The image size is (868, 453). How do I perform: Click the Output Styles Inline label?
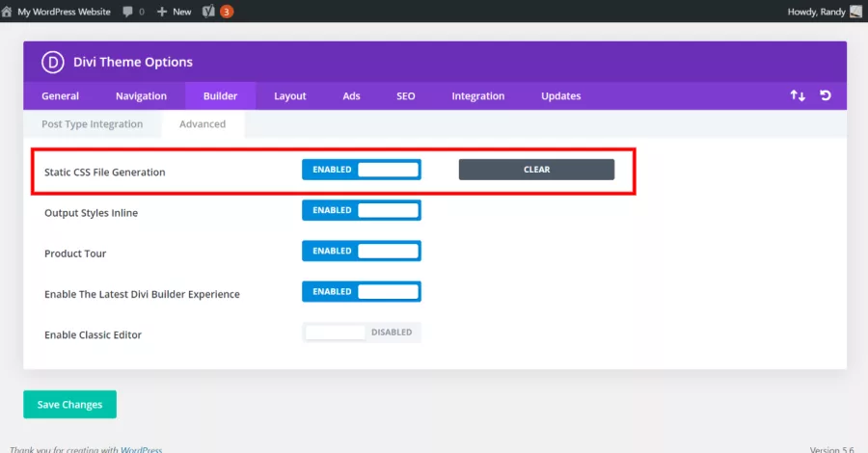pyautogui.click(x=91, y=213)
